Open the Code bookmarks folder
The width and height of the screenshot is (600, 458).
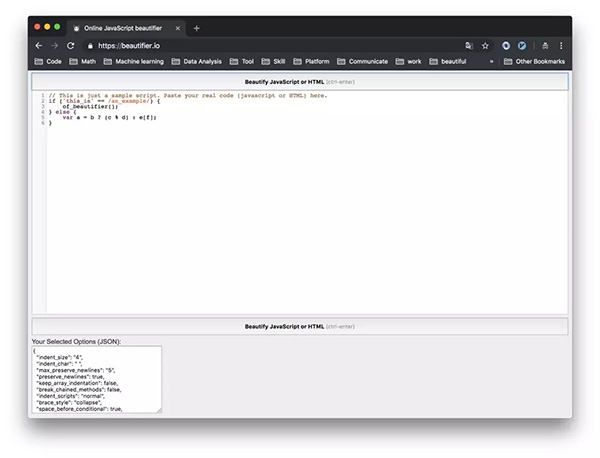[x=48, y=62]
